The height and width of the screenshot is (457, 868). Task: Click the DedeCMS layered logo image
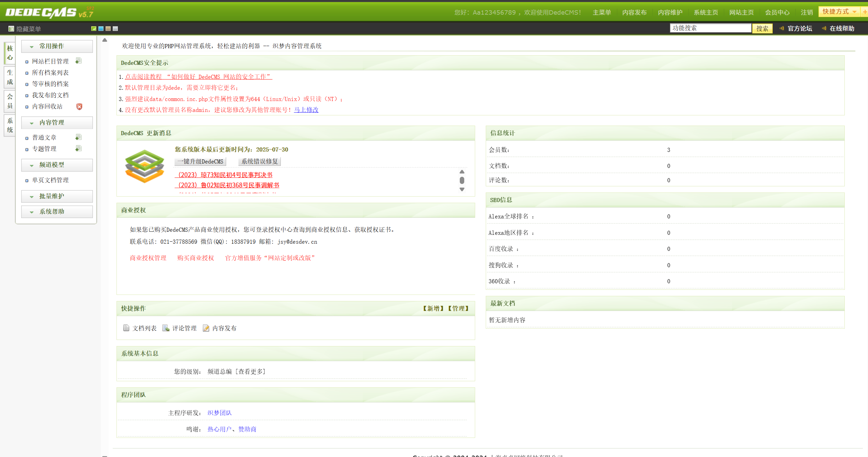pos(144,166)
